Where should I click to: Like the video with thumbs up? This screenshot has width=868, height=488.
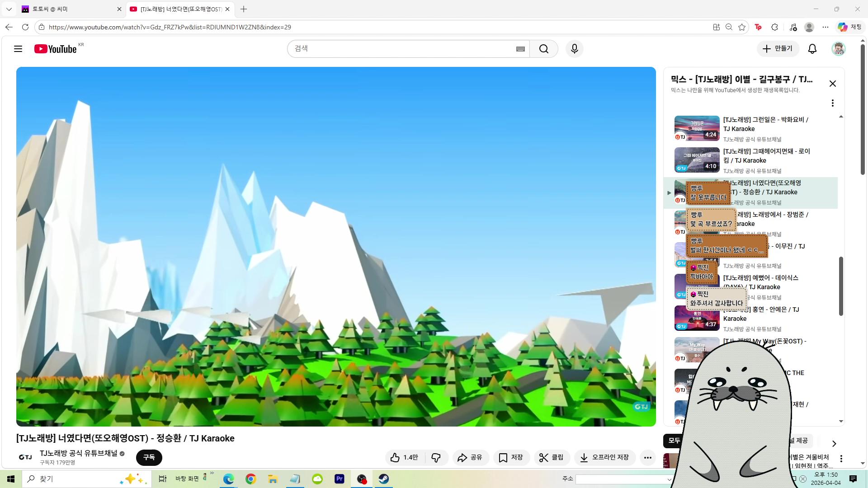405,458
